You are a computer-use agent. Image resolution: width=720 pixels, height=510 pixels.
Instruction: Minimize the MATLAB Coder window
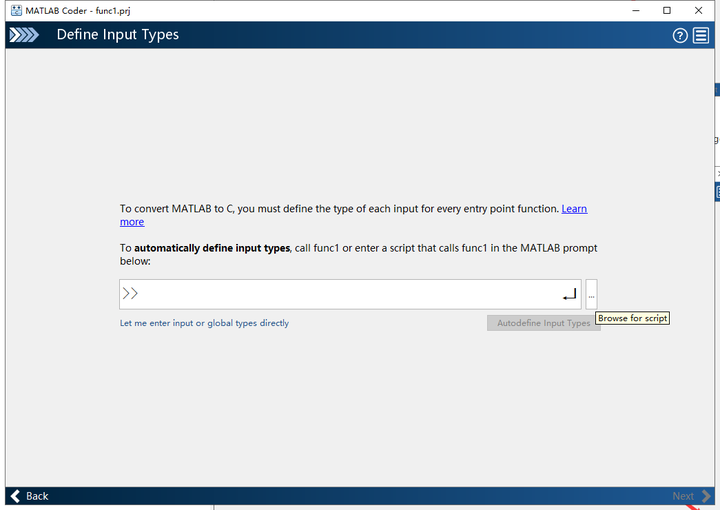coord(636,11)
